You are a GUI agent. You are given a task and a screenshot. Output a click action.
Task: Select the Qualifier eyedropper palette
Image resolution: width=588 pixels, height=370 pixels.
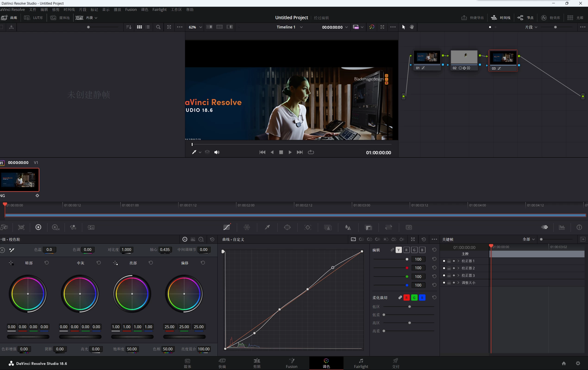[267, 227]
